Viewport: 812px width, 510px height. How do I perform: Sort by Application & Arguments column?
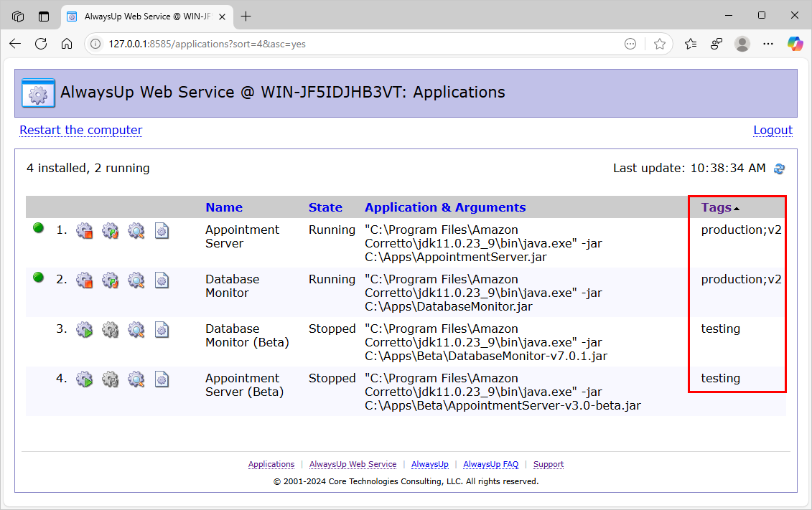[x=445, y=207]
